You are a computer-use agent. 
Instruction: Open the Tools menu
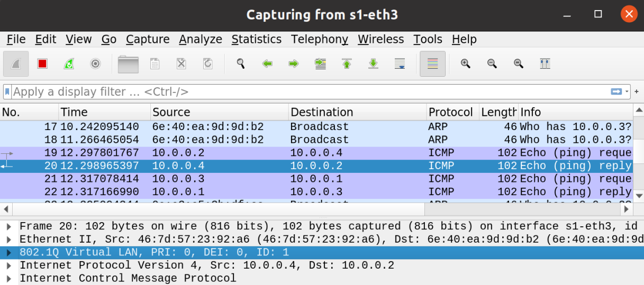pyautogui.click(x=428, y=39)
